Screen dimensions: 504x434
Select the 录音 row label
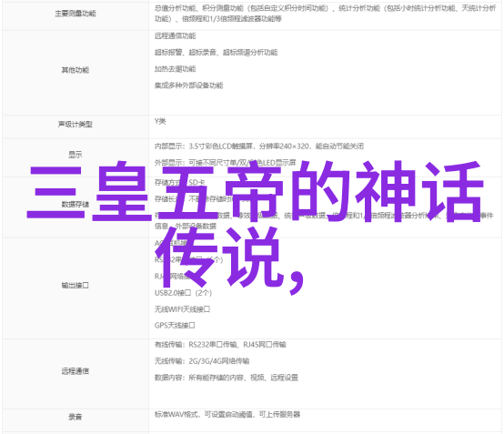coord(76,418)
